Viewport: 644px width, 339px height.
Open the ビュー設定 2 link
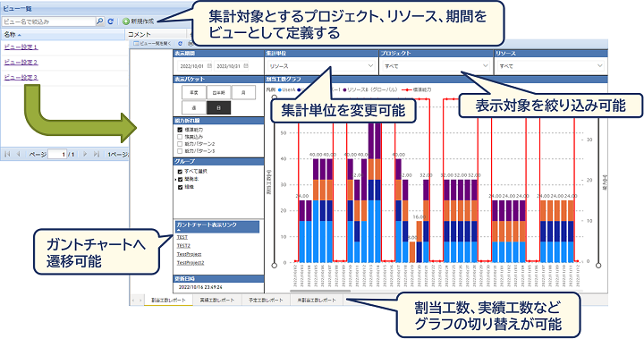click(x=21, y=63)
